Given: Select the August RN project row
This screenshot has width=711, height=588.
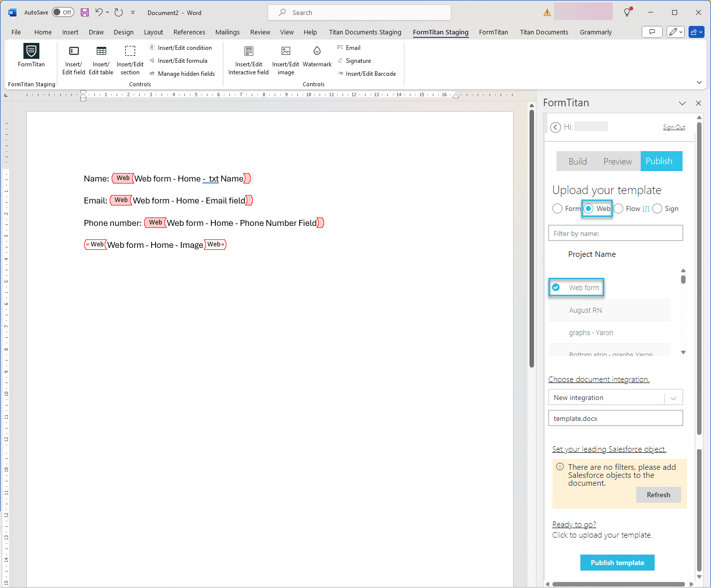Looking at the screenshot, I should click(609, 310).
